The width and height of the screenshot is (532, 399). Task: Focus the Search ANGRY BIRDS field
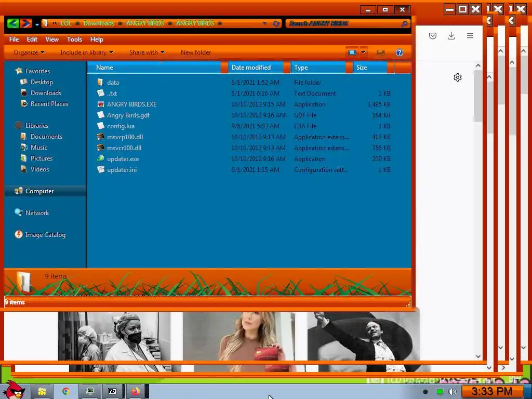[x=348, y=23]
